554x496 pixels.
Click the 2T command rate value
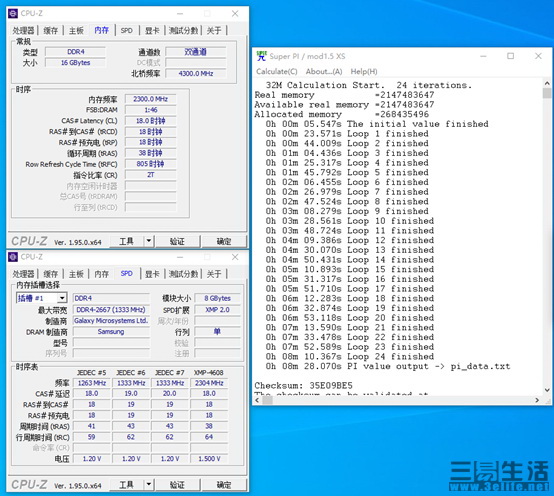pyautogui.click(x=151, y=175)
